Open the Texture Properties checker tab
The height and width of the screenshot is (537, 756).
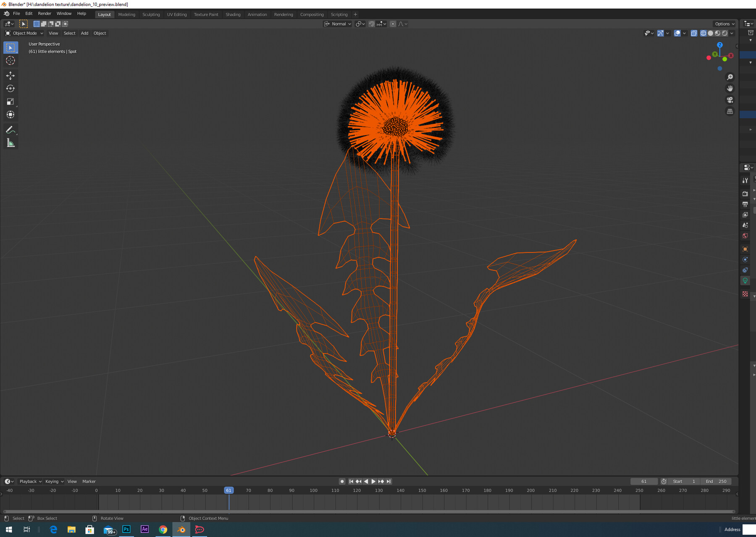745,294
